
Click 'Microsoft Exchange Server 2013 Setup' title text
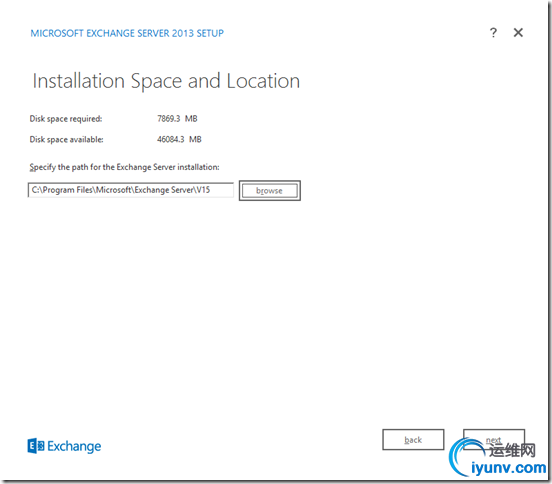pos(127,33)
